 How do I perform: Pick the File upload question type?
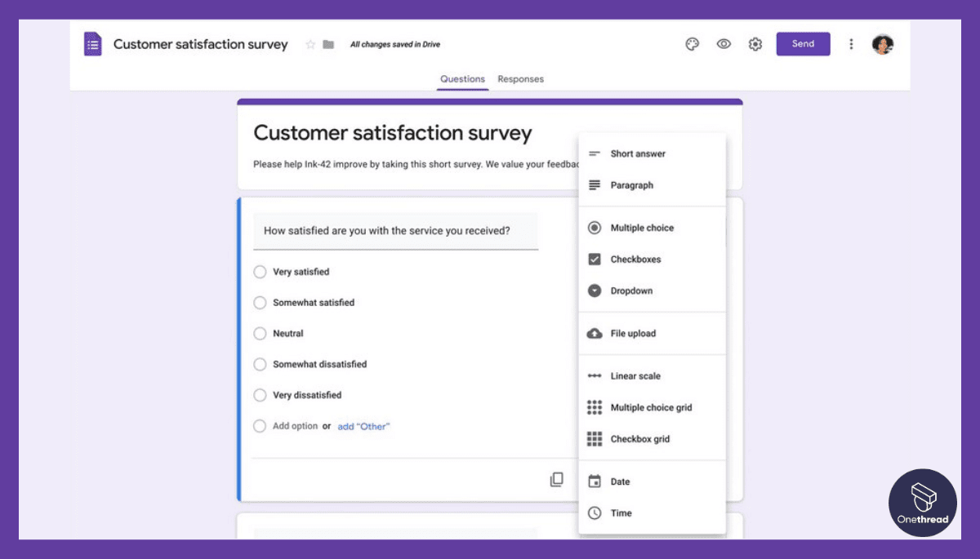point(634,333)
